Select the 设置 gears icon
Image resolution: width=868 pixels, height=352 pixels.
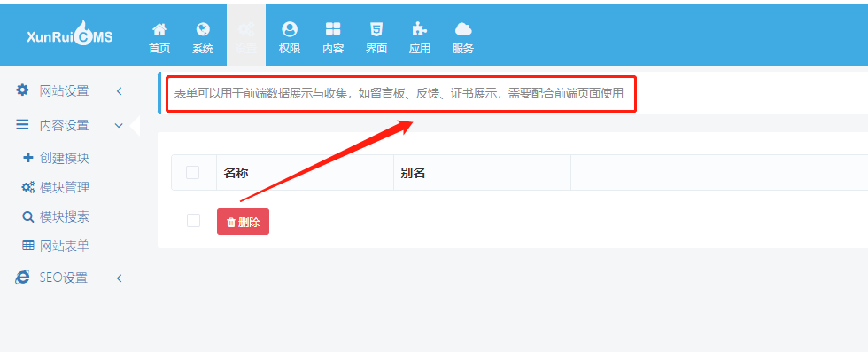tap(246, 28)
